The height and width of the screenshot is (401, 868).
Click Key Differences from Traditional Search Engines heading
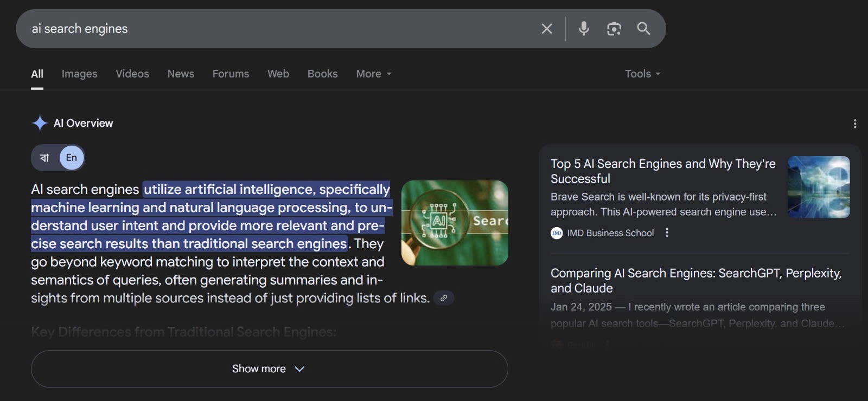[x=183, y=332]
